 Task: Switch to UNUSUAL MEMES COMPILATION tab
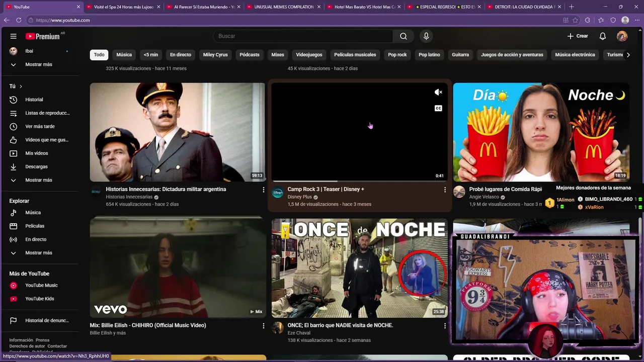284,7
